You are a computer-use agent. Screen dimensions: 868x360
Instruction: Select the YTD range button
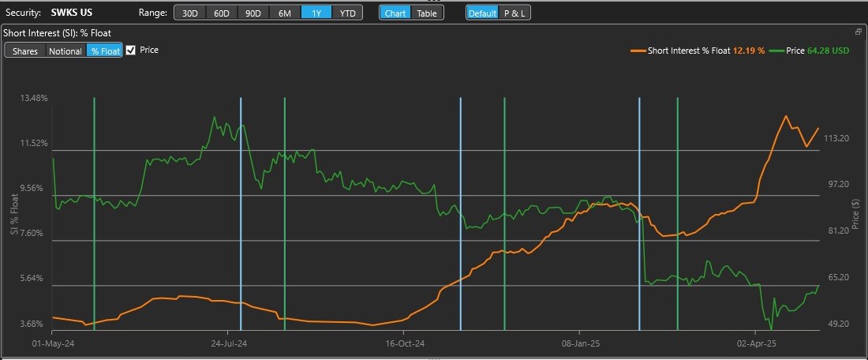348,13
